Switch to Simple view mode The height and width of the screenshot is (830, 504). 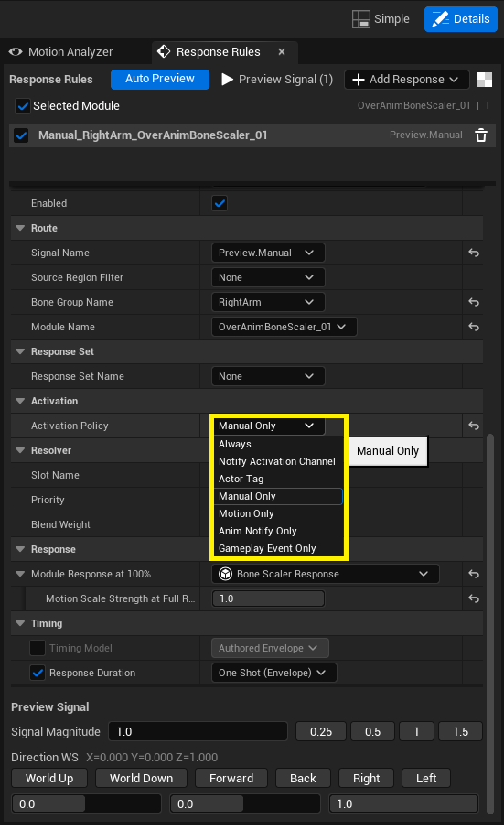[x=381, y=19]
